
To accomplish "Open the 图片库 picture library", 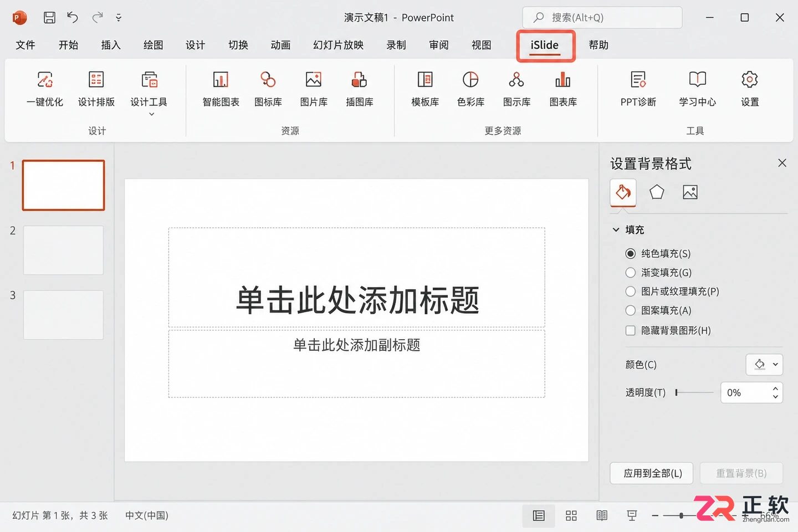I will 314,89.
